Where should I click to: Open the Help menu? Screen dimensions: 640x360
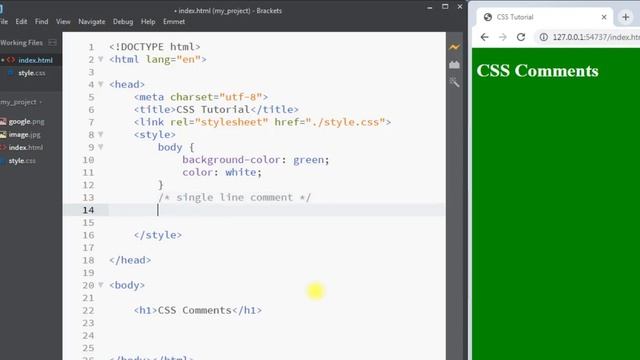[x=148, y=22]
